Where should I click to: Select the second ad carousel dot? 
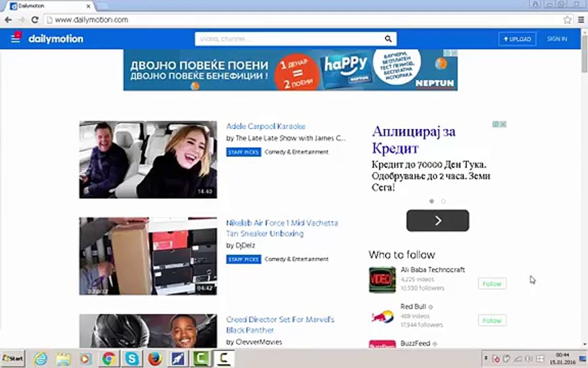[444, 201]
